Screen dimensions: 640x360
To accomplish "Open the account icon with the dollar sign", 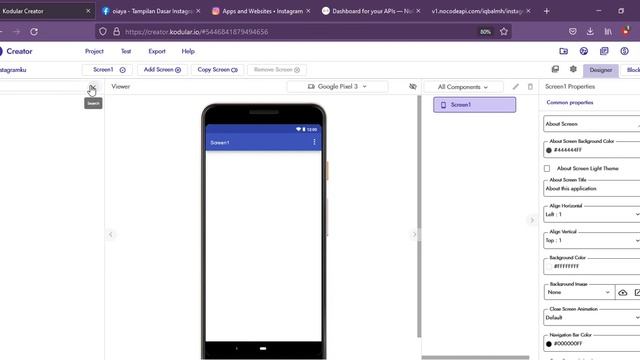I will pos(624,51).
